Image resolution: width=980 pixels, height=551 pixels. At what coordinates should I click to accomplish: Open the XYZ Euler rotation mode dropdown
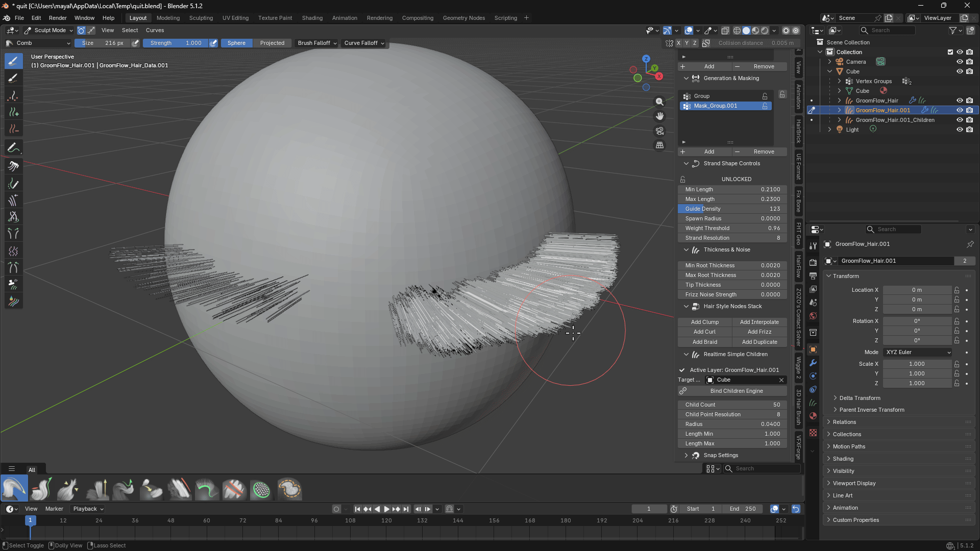click(918, 353)
